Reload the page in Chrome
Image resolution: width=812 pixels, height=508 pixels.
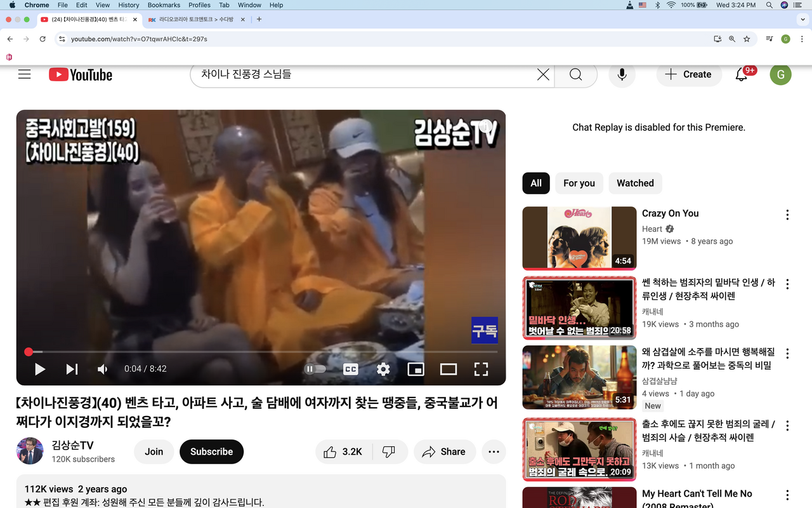click(x=43, y=39)
